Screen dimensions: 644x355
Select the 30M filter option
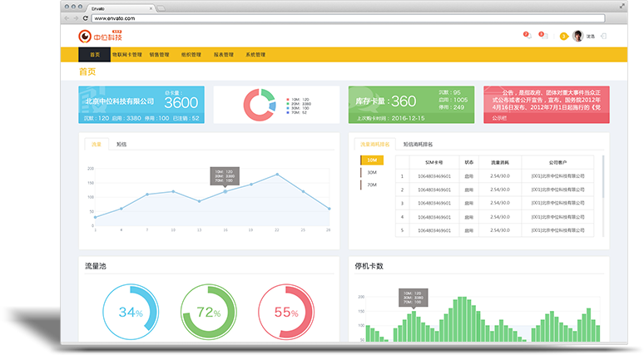371,172
